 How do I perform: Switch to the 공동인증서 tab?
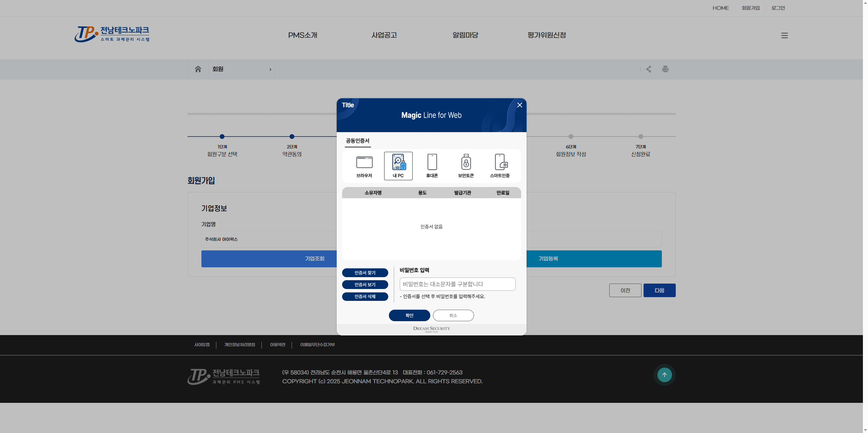point(358,141)
